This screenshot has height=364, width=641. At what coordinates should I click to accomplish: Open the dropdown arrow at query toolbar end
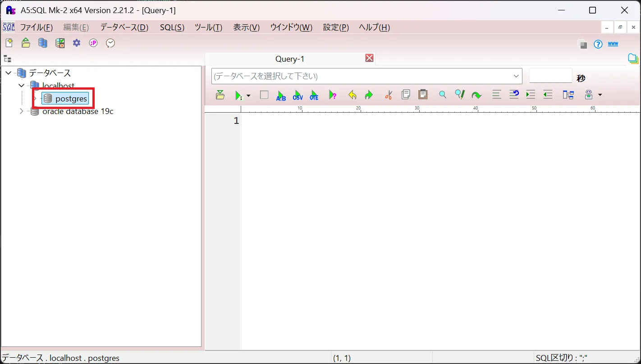(x=600, y=95)
